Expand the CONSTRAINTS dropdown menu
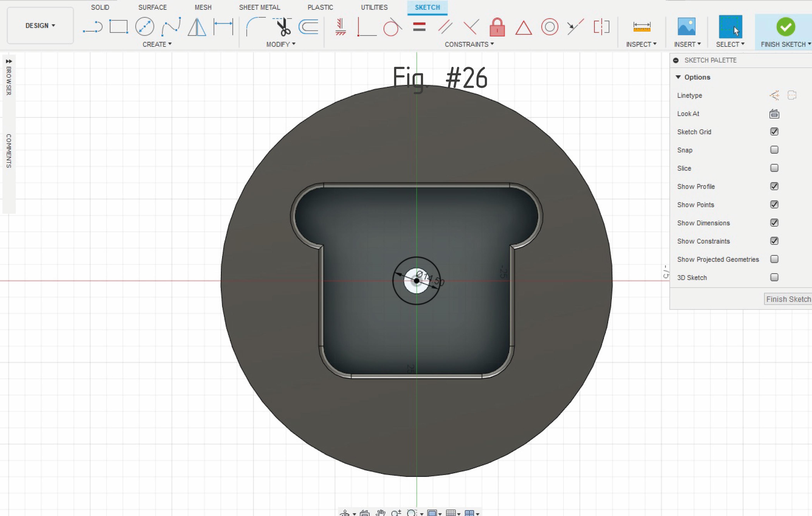This screenshot has height=516, width=812. point(469,44)
